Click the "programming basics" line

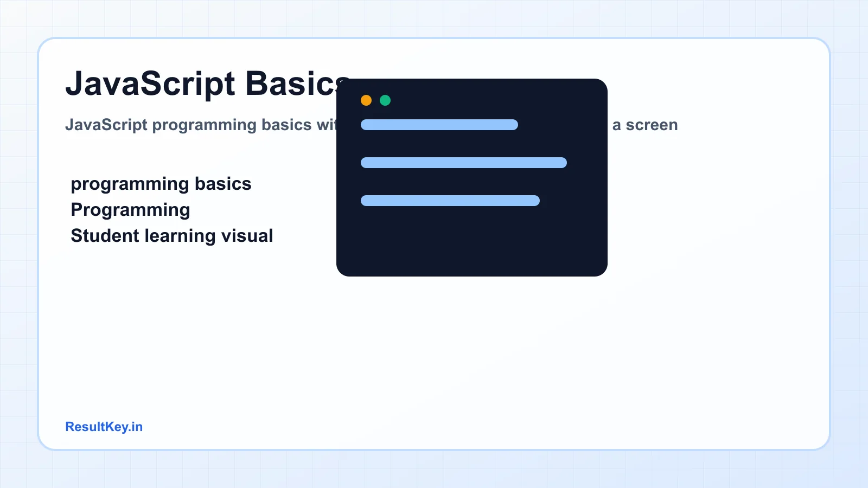(x=161, y=184)
